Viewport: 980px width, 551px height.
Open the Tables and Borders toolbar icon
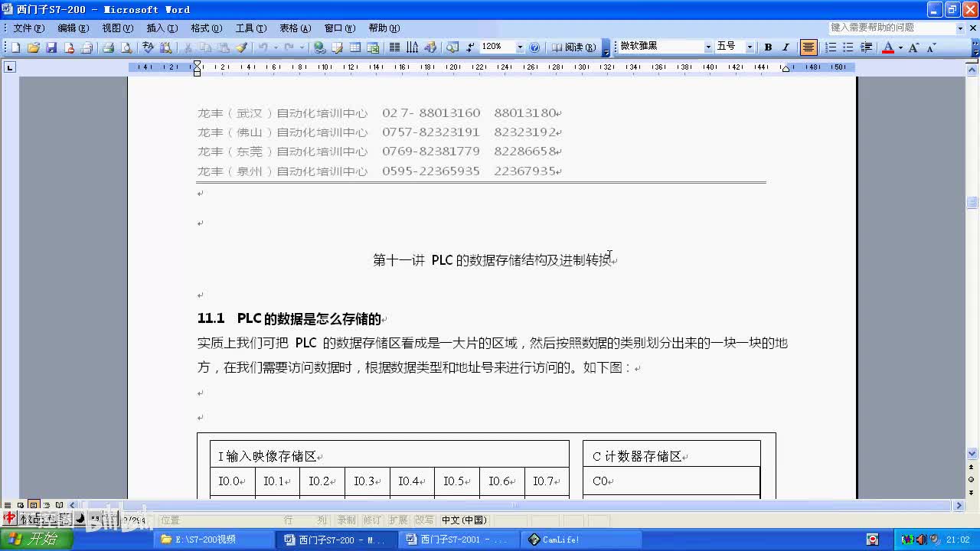coord(337,47)
